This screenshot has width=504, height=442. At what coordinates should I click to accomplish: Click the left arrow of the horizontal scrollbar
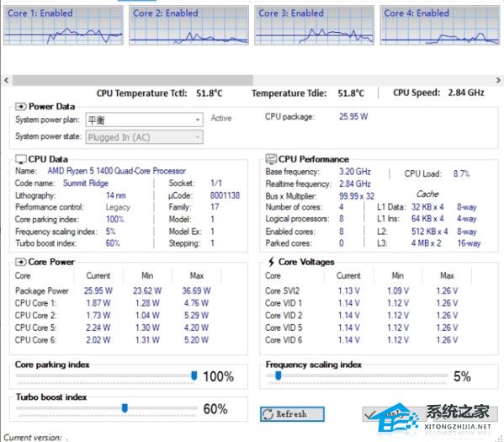point(7,80)
